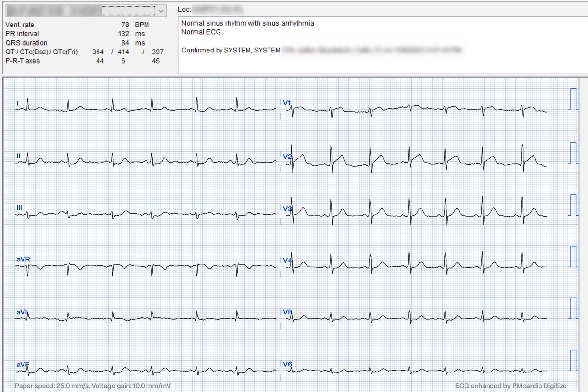Image resolution: width=588 pixels, height=392 pixels.
Task: Click the V3 lead label
Action: pos(287,209)
